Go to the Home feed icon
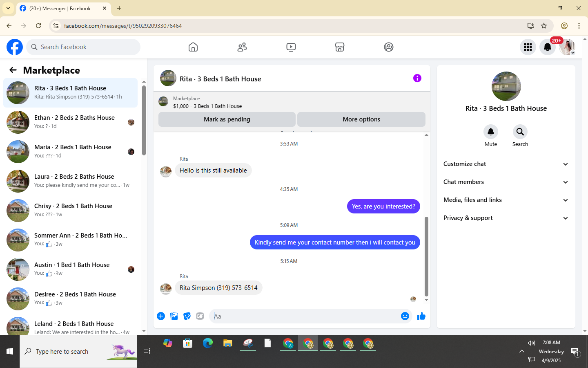 [x=193, y=47]
